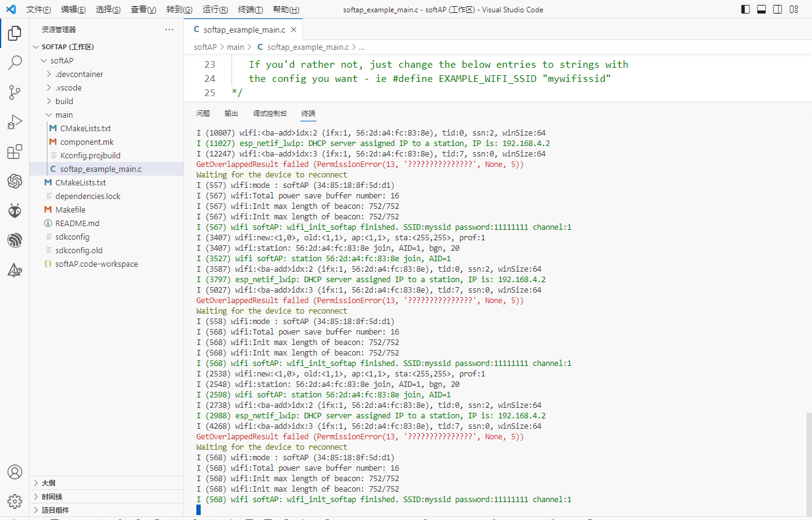The width and height of the screenshot is (812, 520).
Task: Open README.md file
Action: 107,223
